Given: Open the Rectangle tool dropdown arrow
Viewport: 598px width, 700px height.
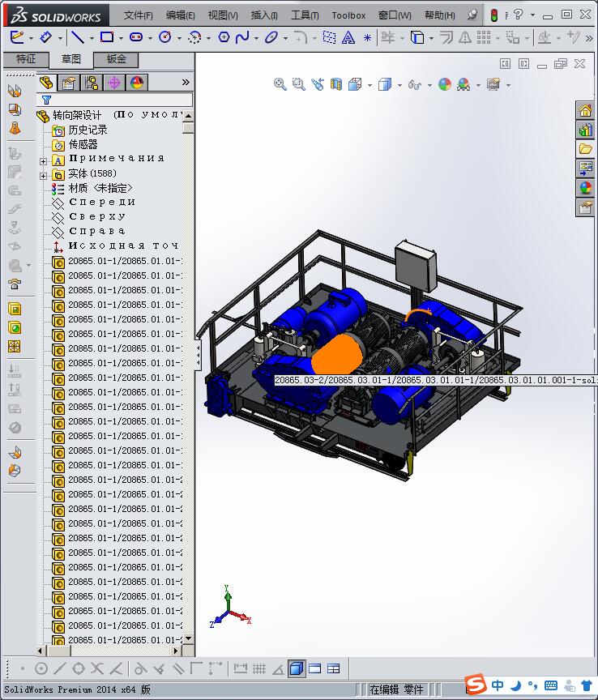Looking at the screenshot, I should [121, 38].
